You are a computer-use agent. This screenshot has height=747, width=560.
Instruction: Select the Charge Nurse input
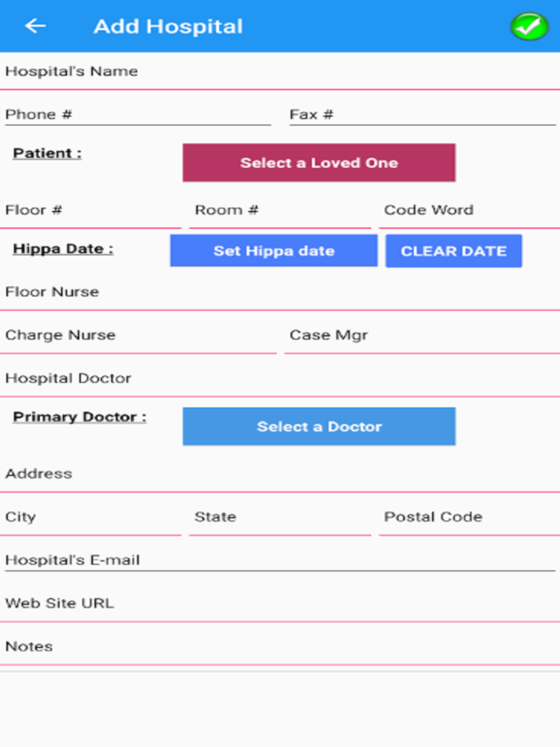pyautogui.click(x=140, y=335)
